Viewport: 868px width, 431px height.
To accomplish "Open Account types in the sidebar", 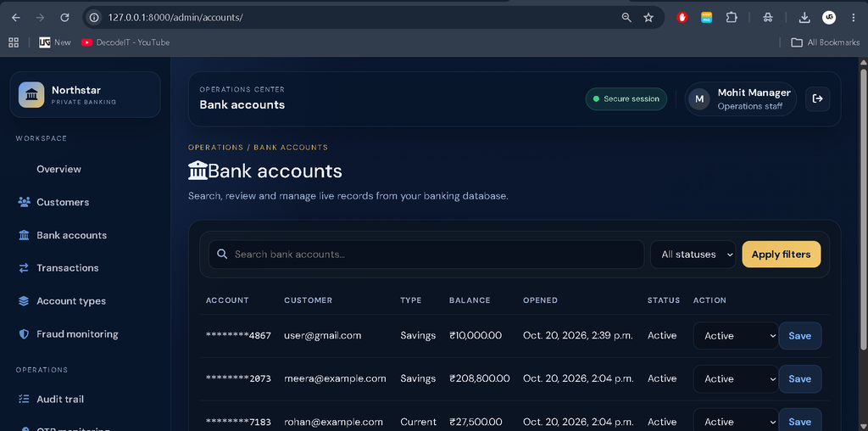I will (x=71, y=301).
